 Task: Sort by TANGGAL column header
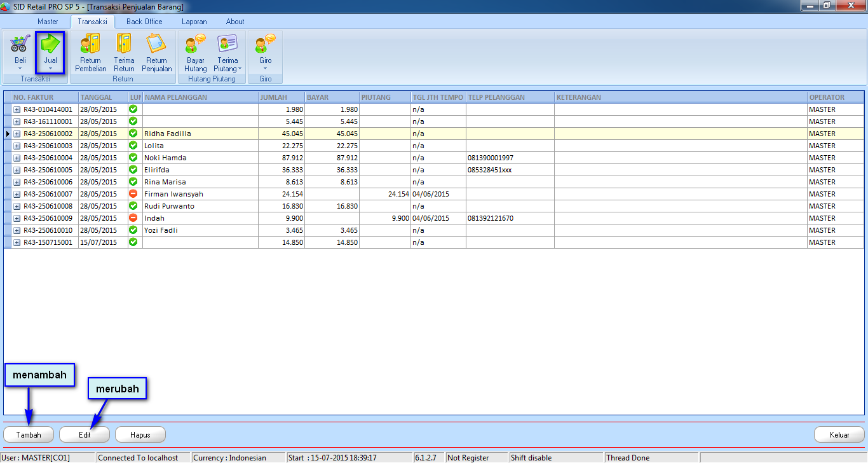pos(103,97)
